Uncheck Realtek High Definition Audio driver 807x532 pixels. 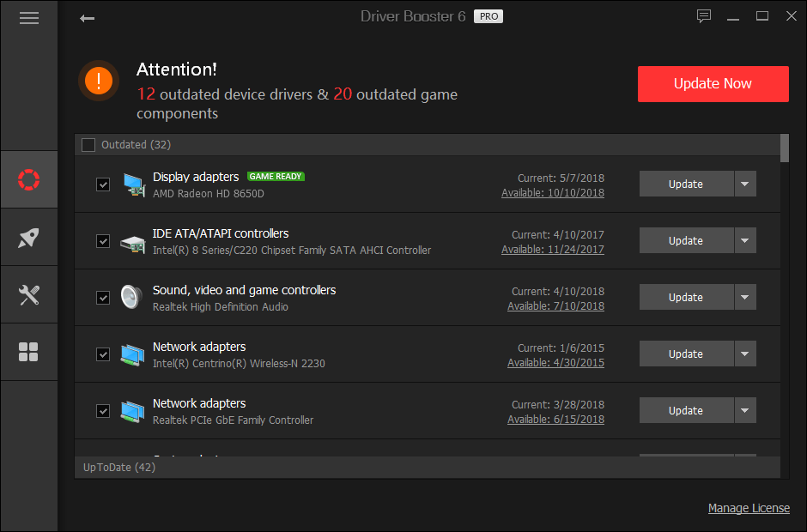[103, 297]
